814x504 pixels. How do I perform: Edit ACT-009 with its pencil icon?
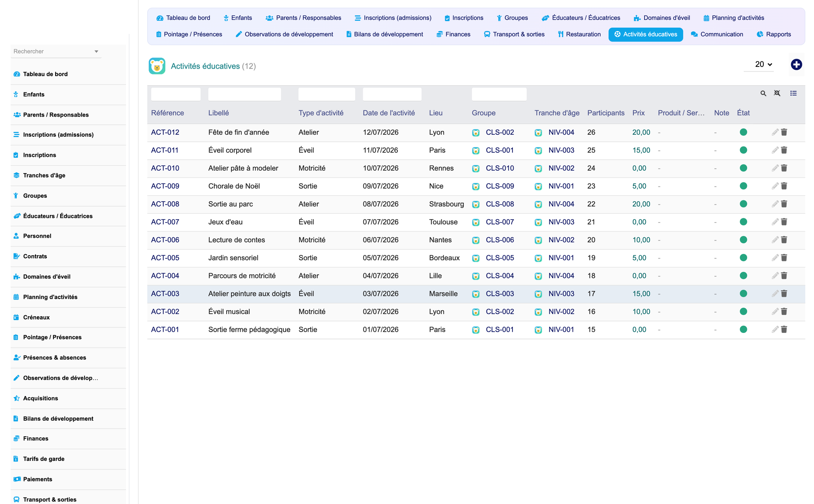[775, 186]
